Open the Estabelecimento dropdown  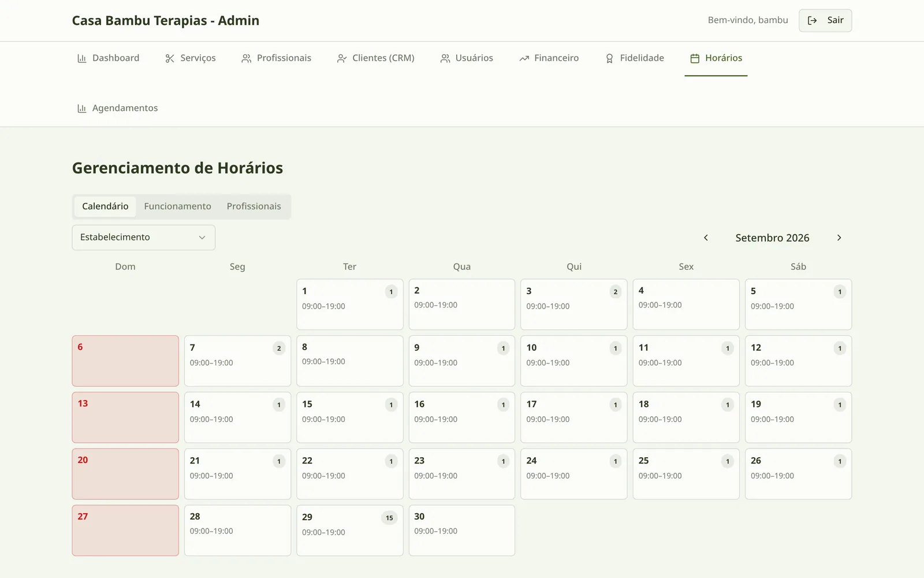pos(143,238)
